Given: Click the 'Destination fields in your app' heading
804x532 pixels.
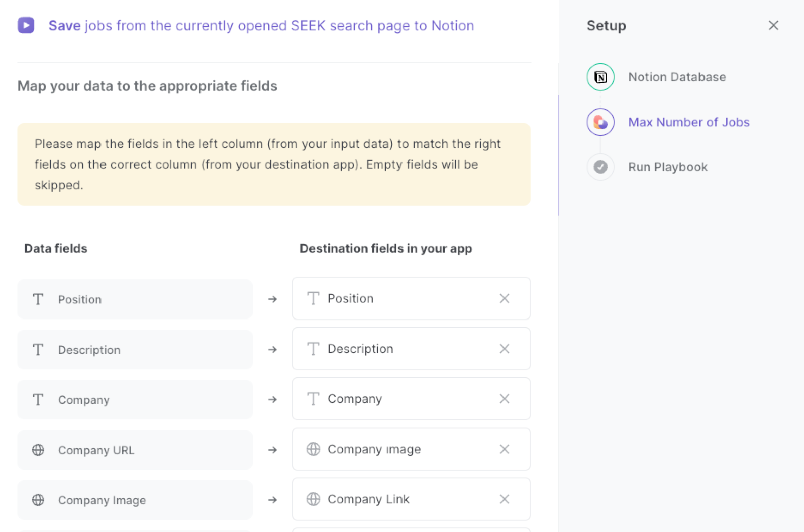Looking at the screenshot, I should [386, 249].
